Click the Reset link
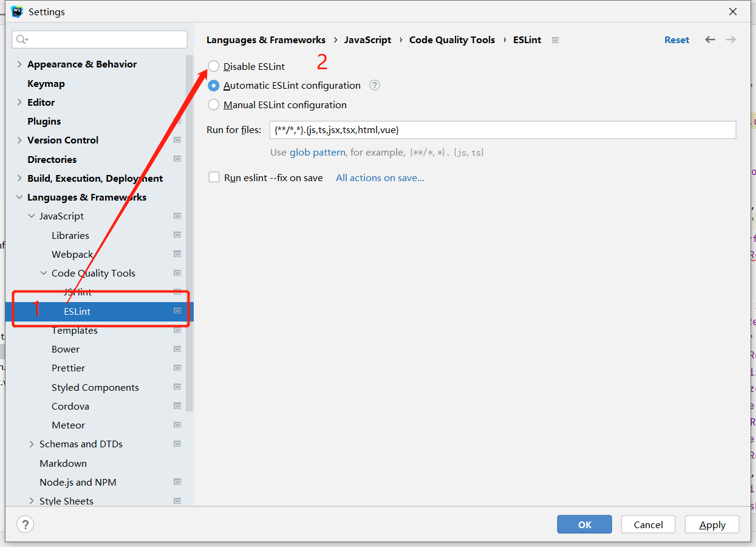Viewport: 756px width, 547px height. coord(676,40)
